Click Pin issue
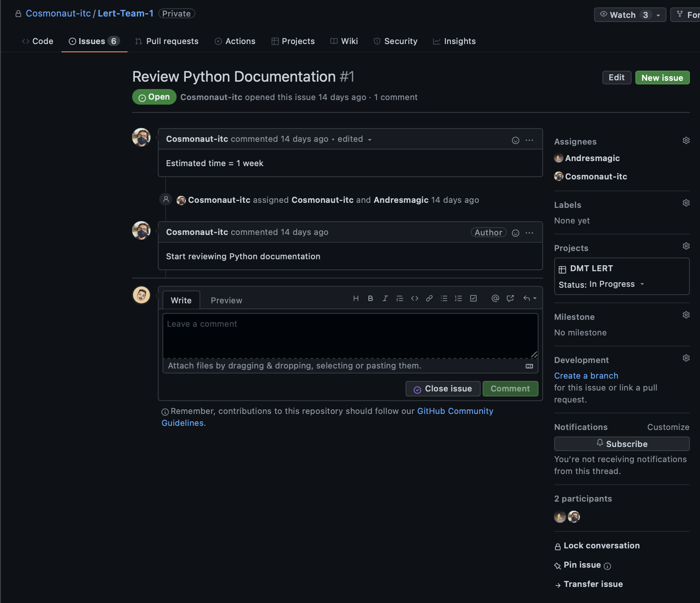 [x=578, y=565]
